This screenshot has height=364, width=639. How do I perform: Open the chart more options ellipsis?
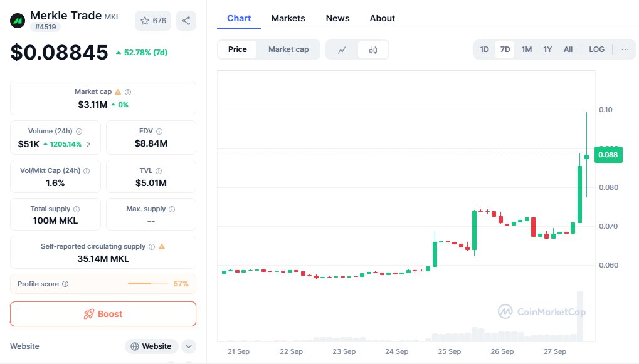[625, 49]
